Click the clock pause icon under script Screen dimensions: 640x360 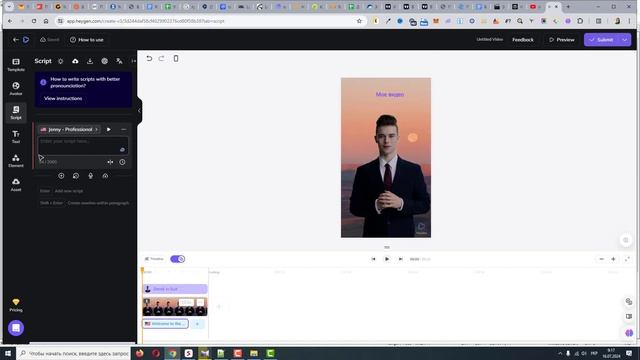coord(122,162)
